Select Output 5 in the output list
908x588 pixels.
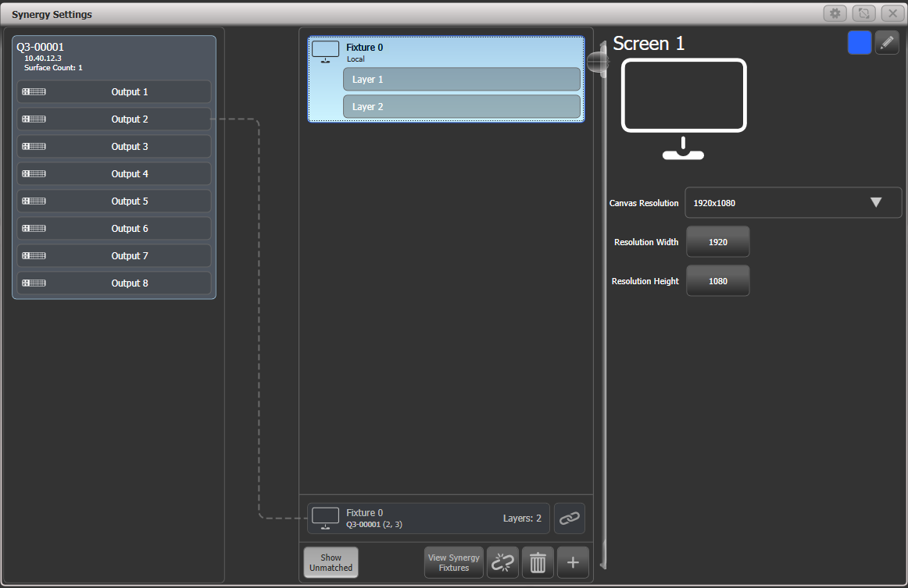(113, 201)
